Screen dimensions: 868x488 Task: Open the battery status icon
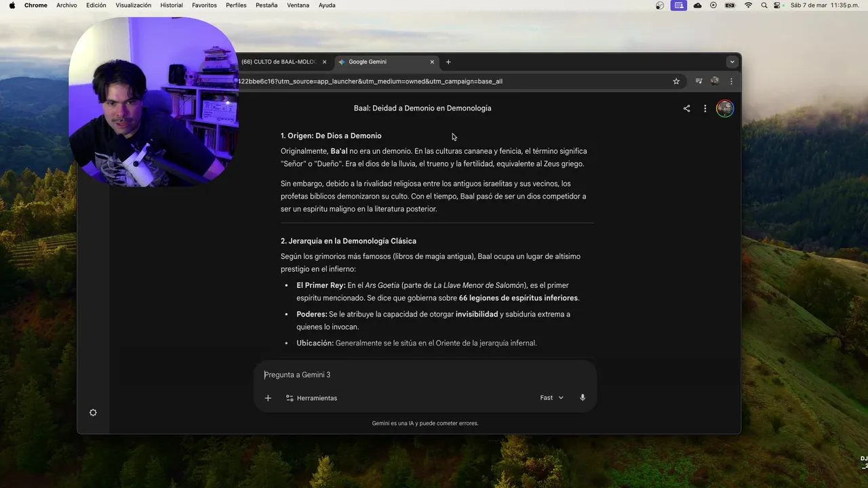click(730, 5)
